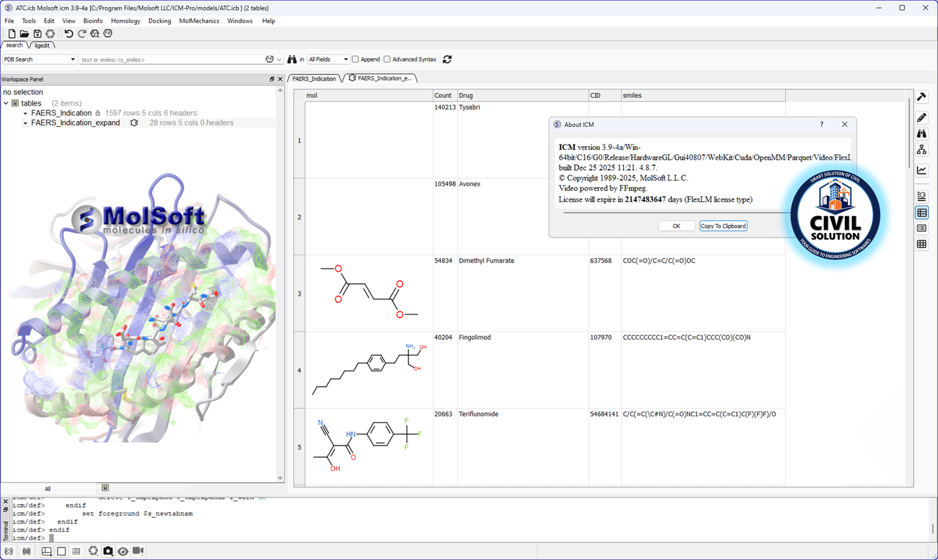
Task: Click OK in the About ICM dialog
Action: [677, 226]
